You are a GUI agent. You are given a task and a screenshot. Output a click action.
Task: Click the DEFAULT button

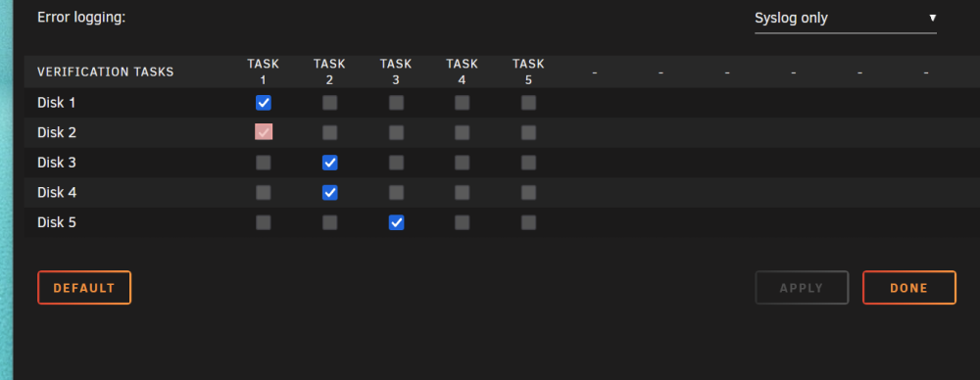(x=84, y=288)
